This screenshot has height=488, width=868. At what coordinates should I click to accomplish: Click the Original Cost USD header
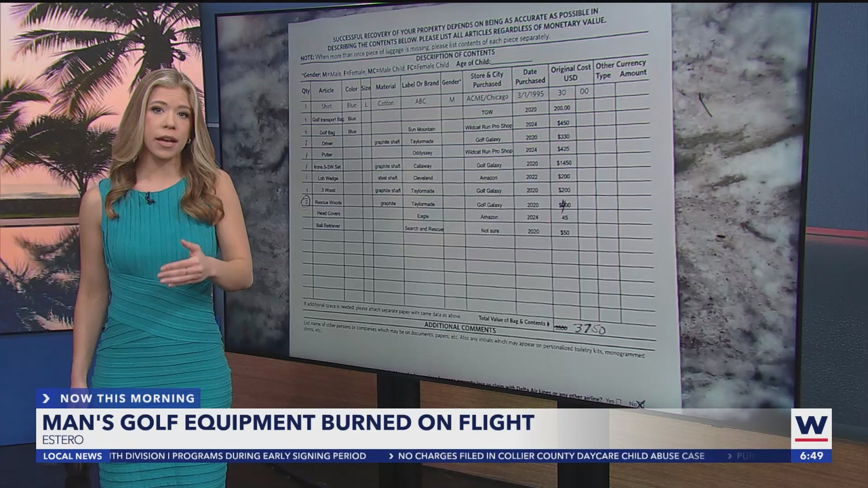pos(570,73)
